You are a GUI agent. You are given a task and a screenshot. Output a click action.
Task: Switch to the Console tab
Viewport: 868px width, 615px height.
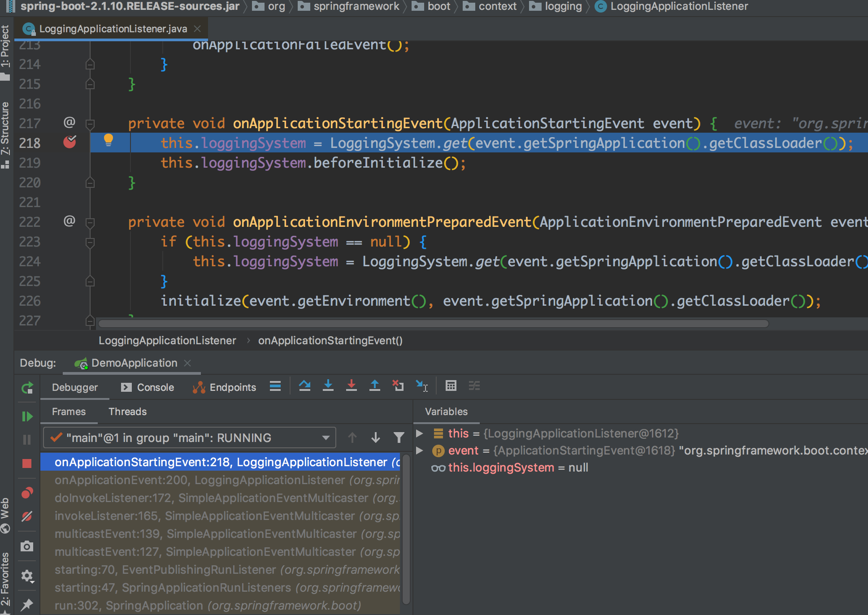[154, 387]
